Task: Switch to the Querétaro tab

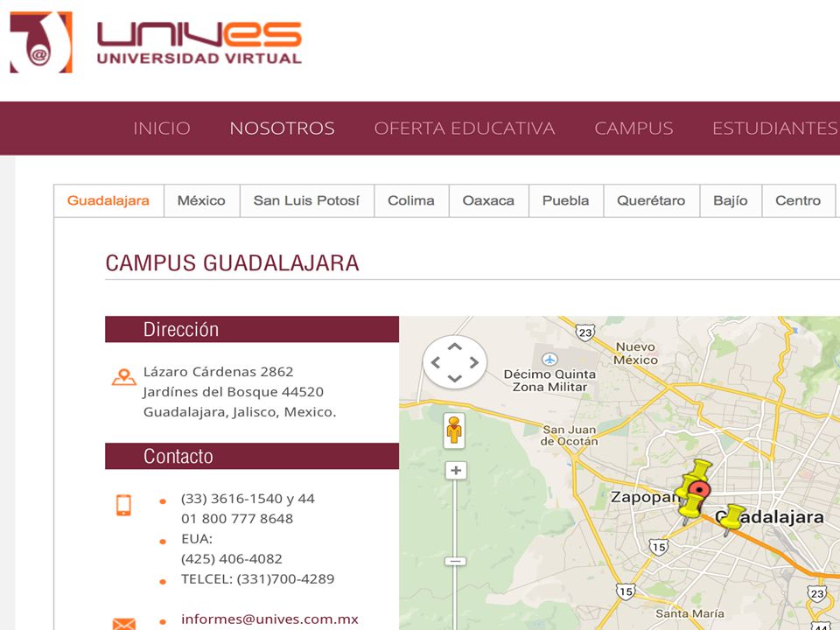Action: 651,201
